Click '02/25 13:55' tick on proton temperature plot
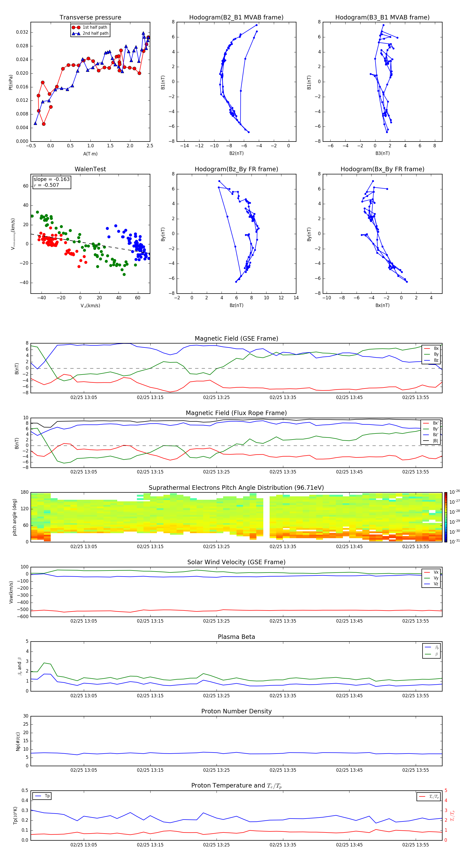This screenshot has height=868, width=473. tap(415, 845)
